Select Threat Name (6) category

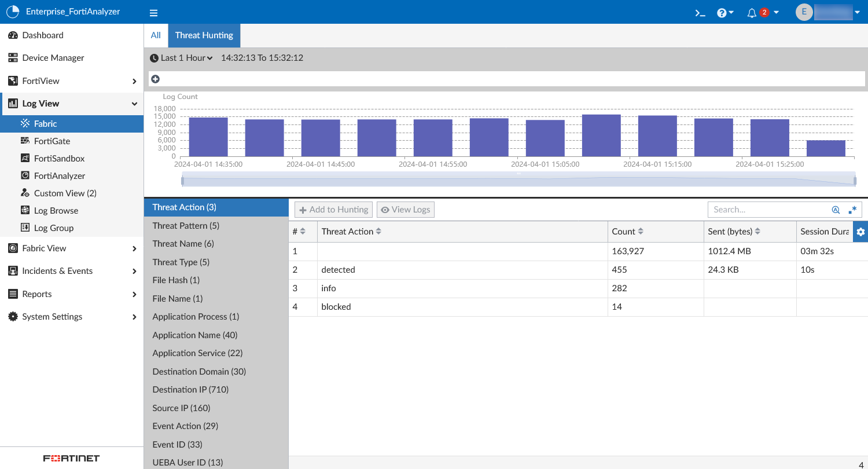tap(183, 244)
